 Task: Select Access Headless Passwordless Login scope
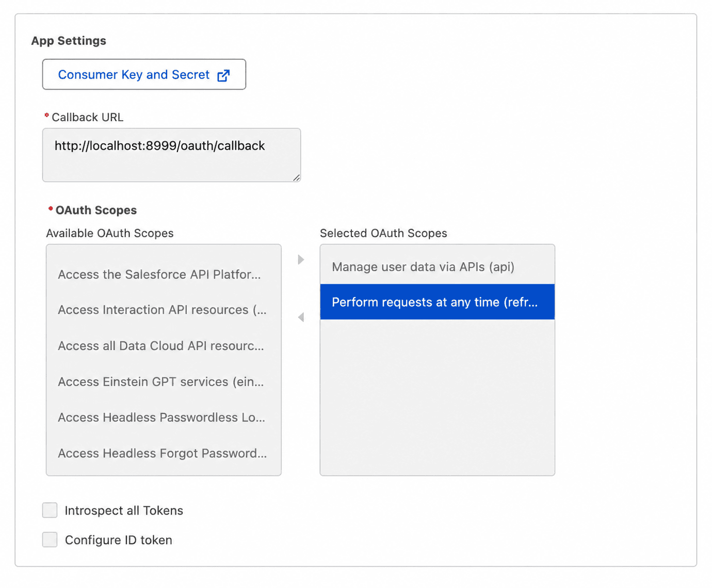(164, 417)
